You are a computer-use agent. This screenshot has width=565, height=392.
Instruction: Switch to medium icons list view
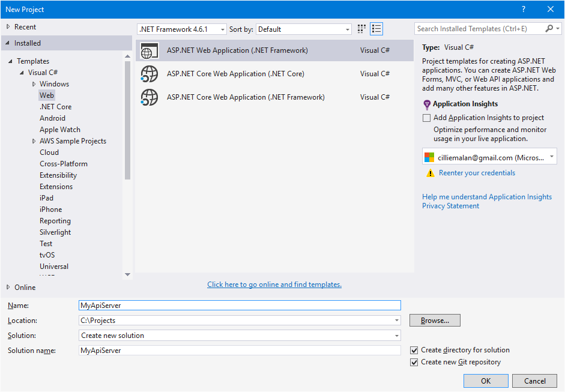pos(376,29)
